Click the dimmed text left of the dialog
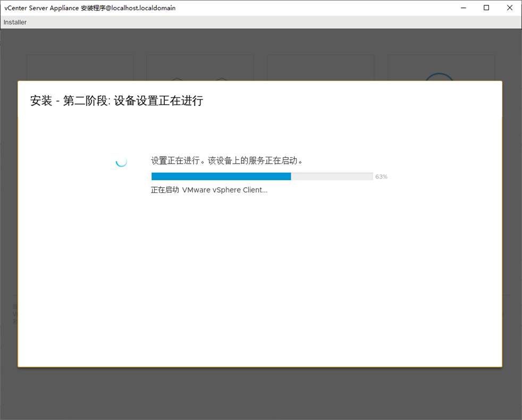522x420 pixels. pos(14,314)
